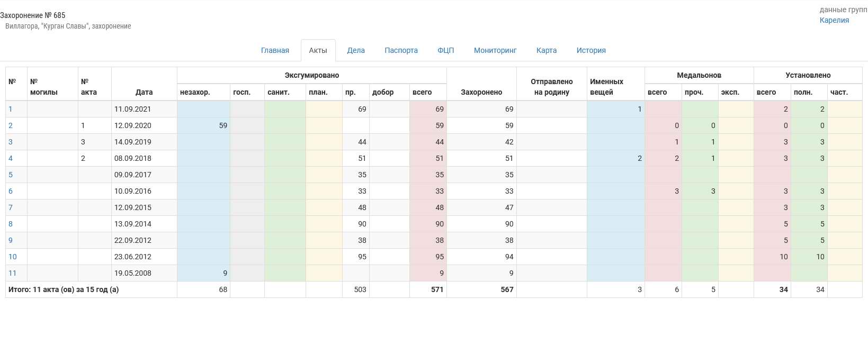Open act row 4 link
Viewport: 868px width, 345px height.
[x=10, y=158]
